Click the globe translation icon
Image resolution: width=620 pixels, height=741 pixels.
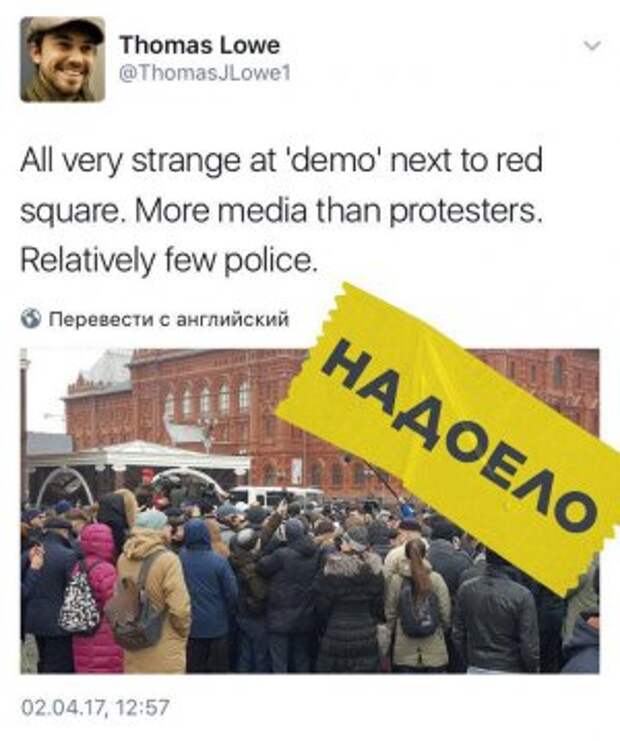tap(32, 320)
